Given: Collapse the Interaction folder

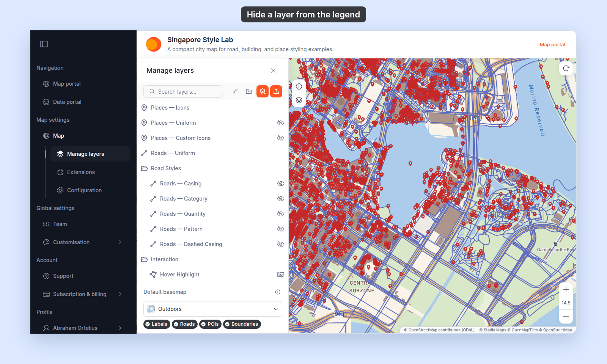Looking at the screenshot, I should pyautogui.click(x=144, y=259).
